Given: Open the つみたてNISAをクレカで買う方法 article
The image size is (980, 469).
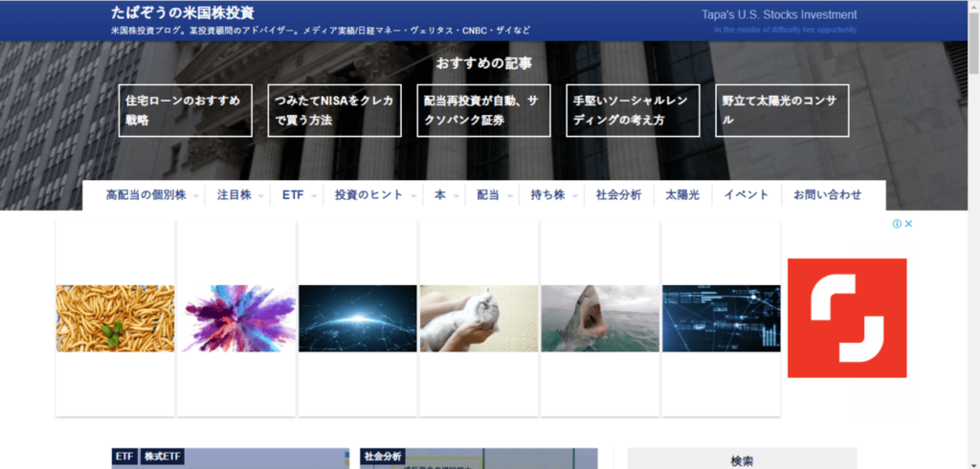Looking at the screenshot, I should pos(335,110).
